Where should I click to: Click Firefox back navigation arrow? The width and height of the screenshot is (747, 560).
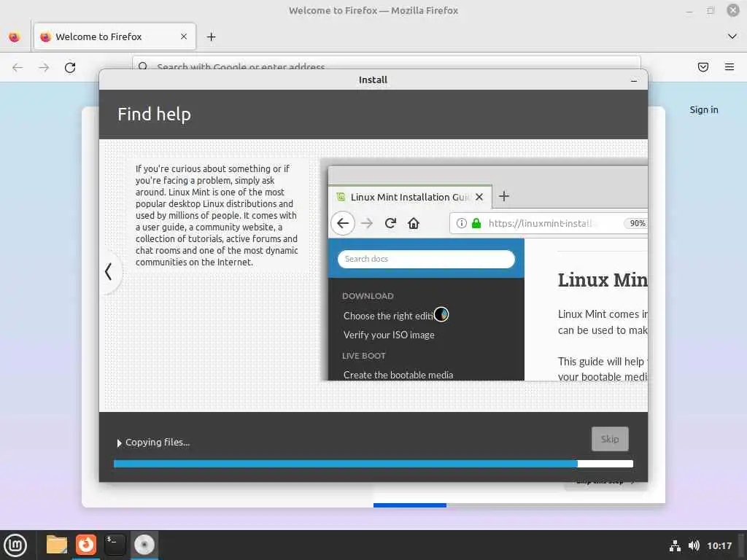click(18, 68)
